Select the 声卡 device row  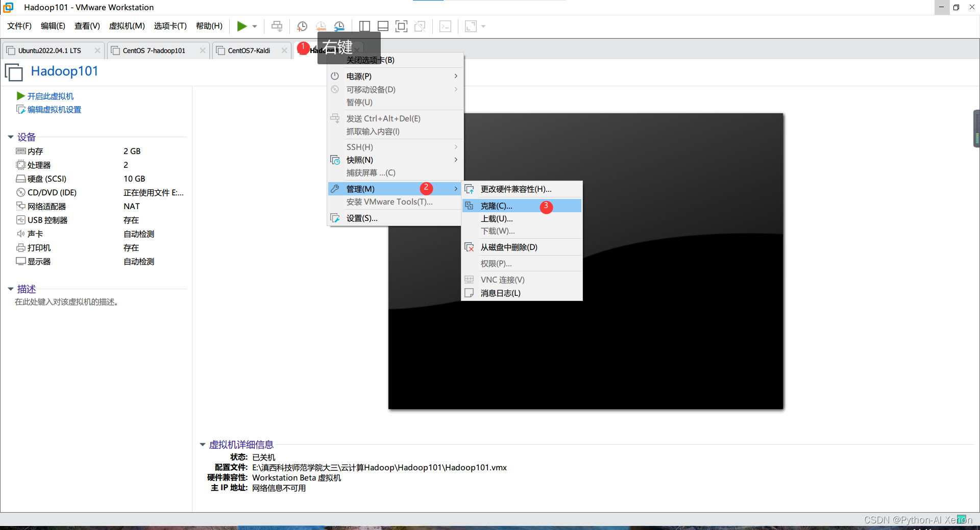pyautogui.click(x=100, y=234)
